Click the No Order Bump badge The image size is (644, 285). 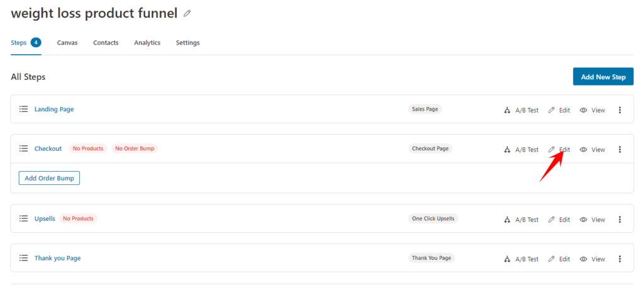pos(135,148)
